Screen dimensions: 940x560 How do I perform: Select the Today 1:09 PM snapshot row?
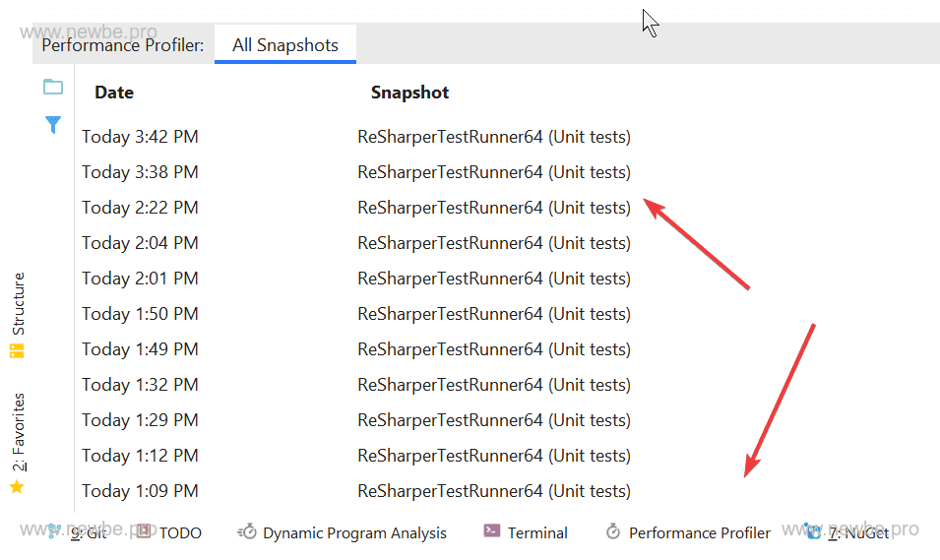click(x=140, y=491)
